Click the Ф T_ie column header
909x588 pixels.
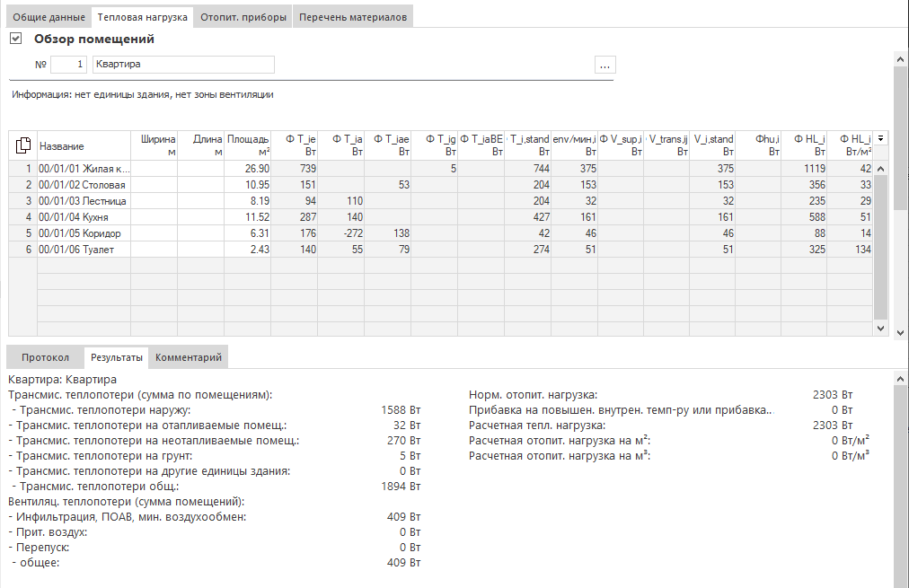coord(295,146)
